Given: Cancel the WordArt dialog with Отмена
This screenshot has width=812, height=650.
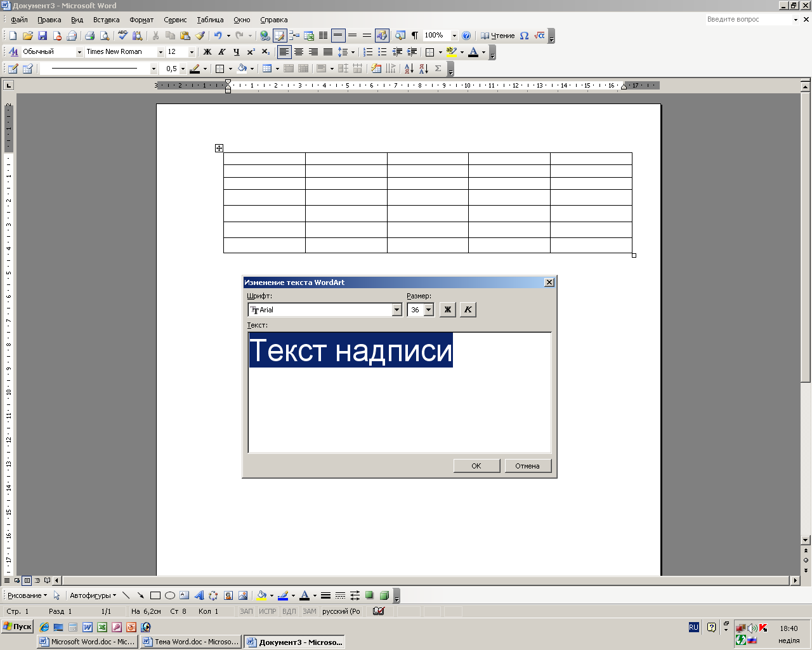Looking at the screenshot, I should pos(528,466).
